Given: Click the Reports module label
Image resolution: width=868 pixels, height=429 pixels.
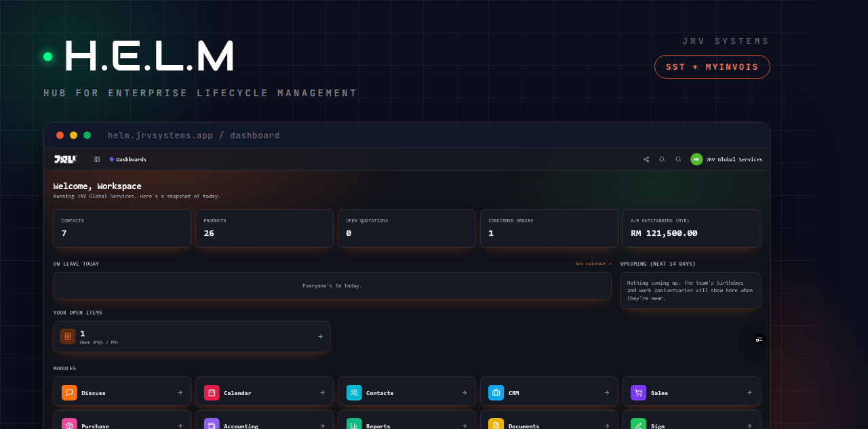Looking at the screenshot, I should point(378,426).
